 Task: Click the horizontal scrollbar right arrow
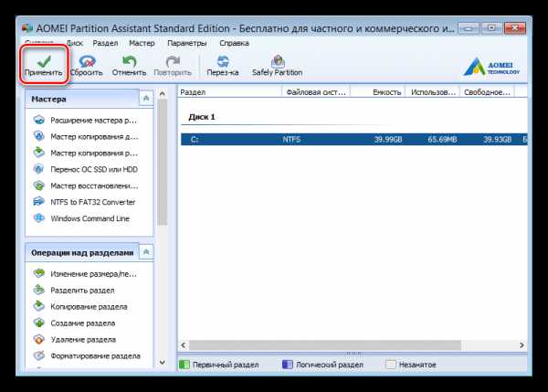point(522,345)
